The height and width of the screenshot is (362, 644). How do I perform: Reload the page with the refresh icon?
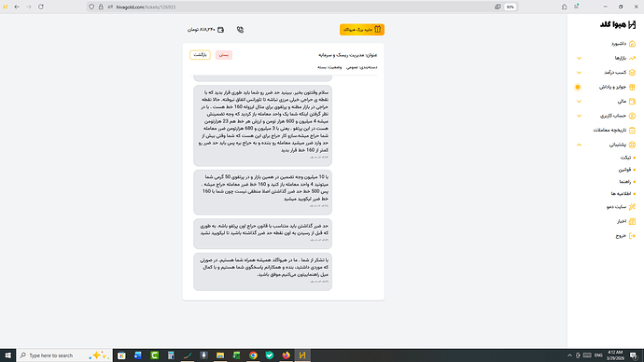coord(41,7)
